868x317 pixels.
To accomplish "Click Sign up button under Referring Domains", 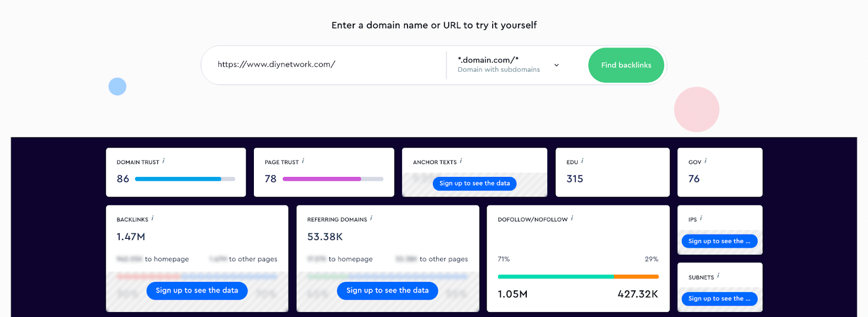I will pos(387,290).
